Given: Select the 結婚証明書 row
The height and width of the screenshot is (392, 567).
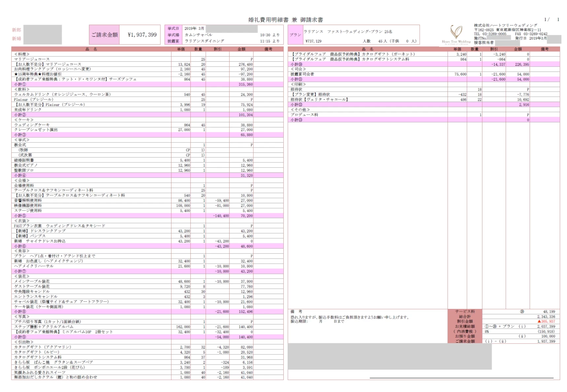Looking at the screenshot, I should [x=147, y=160].
